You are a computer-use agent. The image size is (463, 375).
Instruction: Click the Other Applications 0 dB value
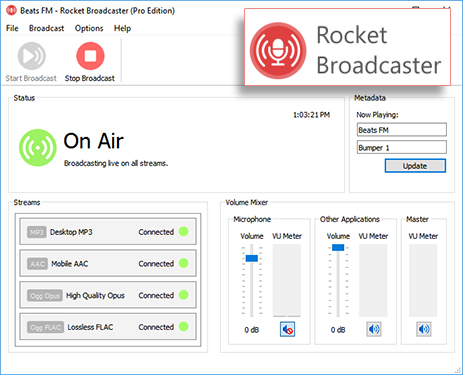[338, 330]
